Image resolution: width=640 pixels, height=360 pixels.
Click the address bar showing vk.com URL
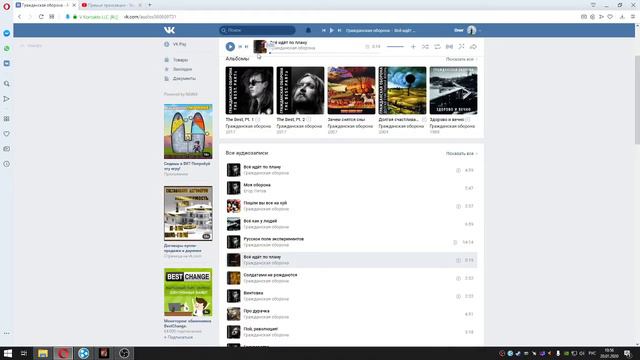[x=150, y=17]
